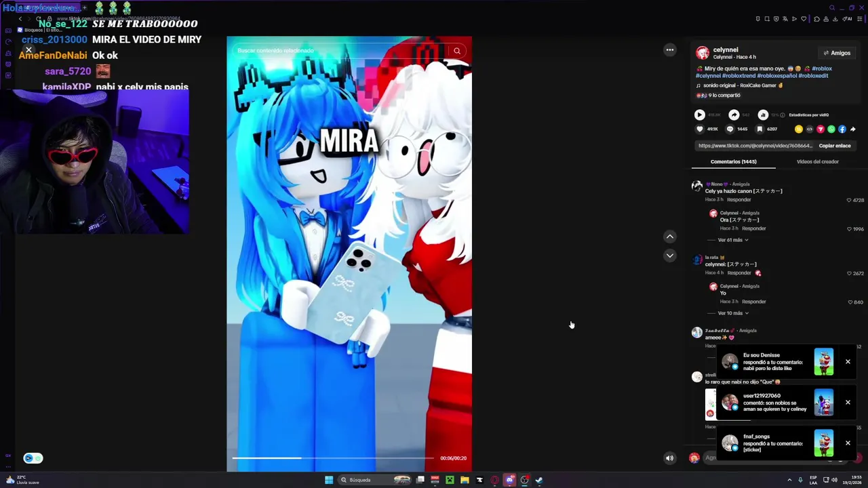Open the browser easy setup sliders icon
868x488 pixels.
(x=860, y=19)
